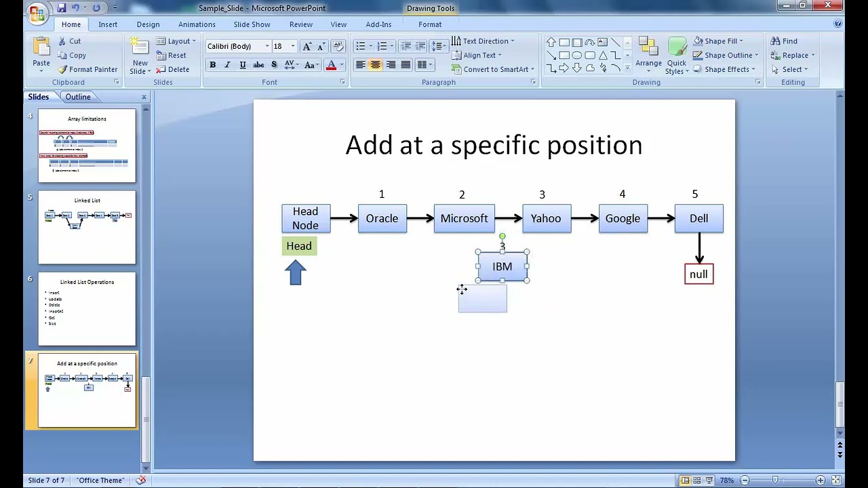
Task: Click Clear All Formatting icon
Action: pos(339,46)
